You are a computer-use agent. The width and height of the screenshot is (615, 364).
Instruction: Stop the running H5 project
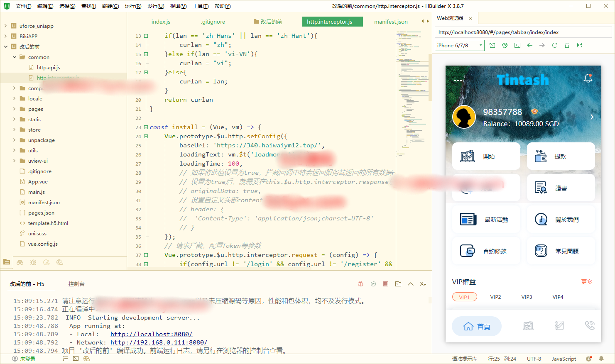coord(386,284)
